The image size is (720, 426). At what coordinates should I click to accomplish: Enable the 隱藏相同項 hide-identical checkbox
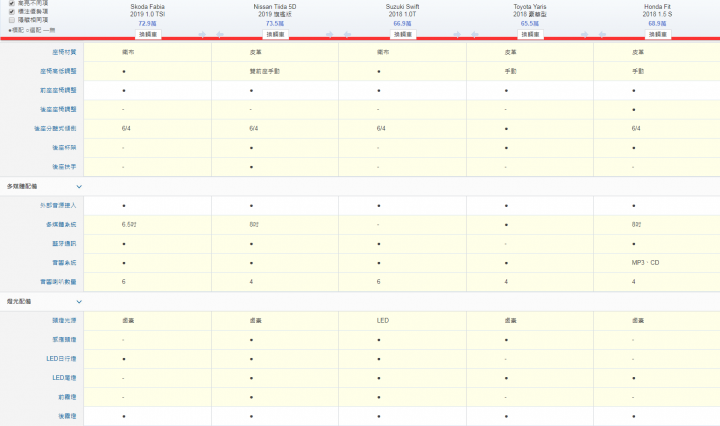click(12, 20)
